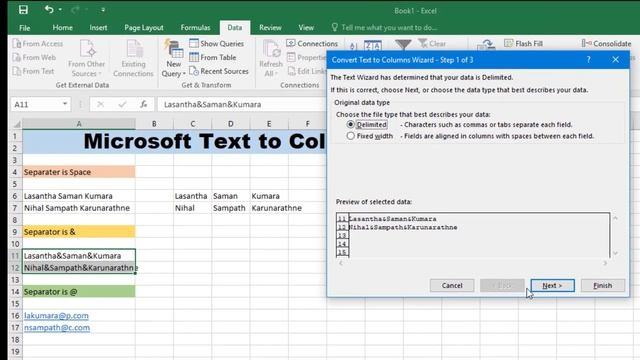This screenshot has height=360, width=640.
Task: Click preview horizontal scroll left arrow
Action: pos(341,263)
